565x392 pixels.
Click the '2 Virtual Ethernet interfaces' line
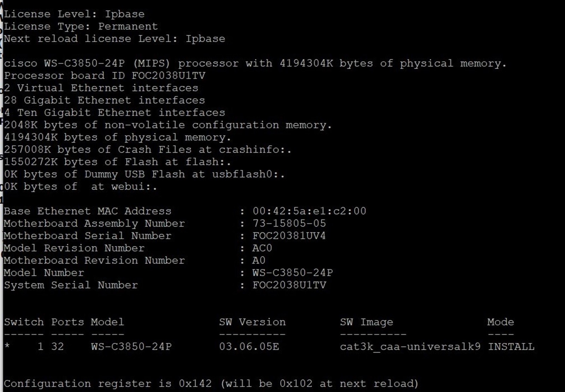[101, 88]
